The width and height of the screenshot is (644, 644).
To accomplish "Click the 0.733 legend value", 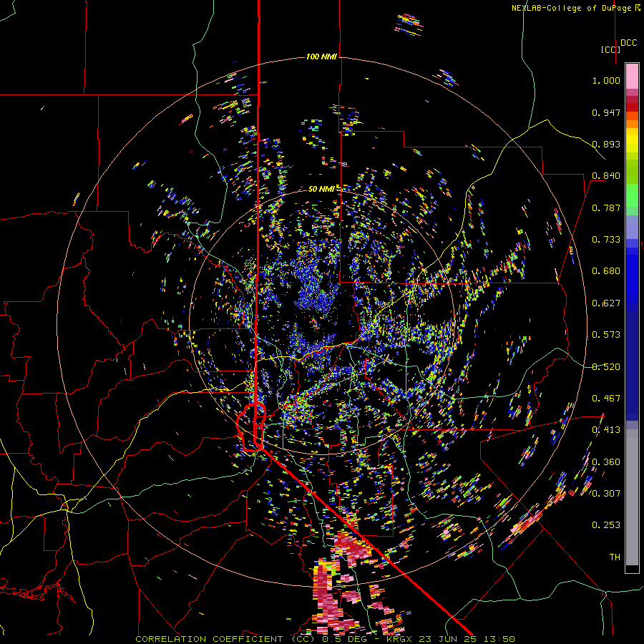I will pyautogui.click(x=606, y=240).
